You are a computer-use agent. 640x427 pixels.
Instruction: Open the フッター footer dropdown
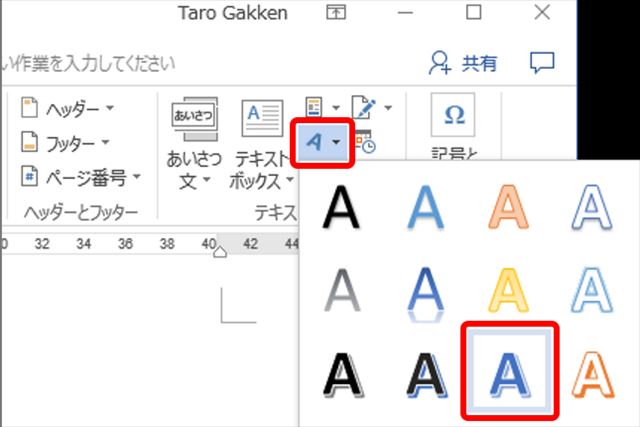point(65,143)
